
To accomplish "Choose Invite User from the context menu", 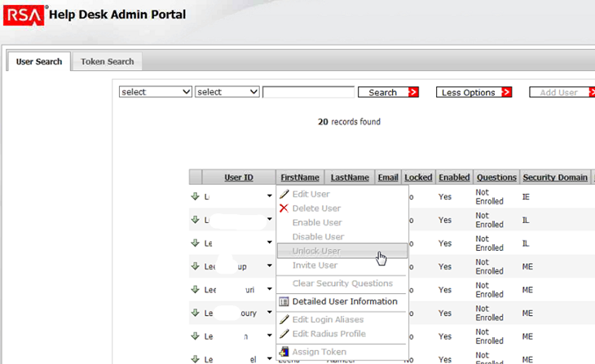I will 315,265.
